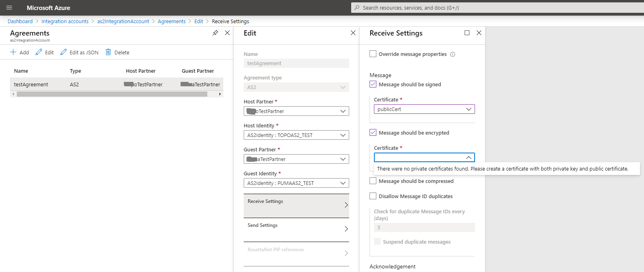The height and width of the screenshot is (272, 644).
Task: Click the Edit pencil icon in toolbar
Action: tap(39, 52)
